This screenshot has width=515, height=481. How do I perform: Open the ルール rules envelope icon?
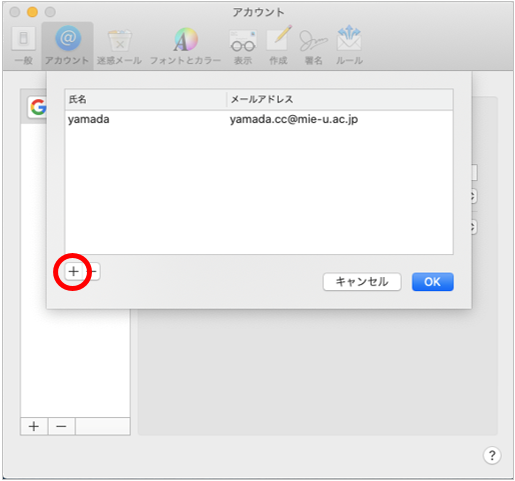(x=349, y=45)
